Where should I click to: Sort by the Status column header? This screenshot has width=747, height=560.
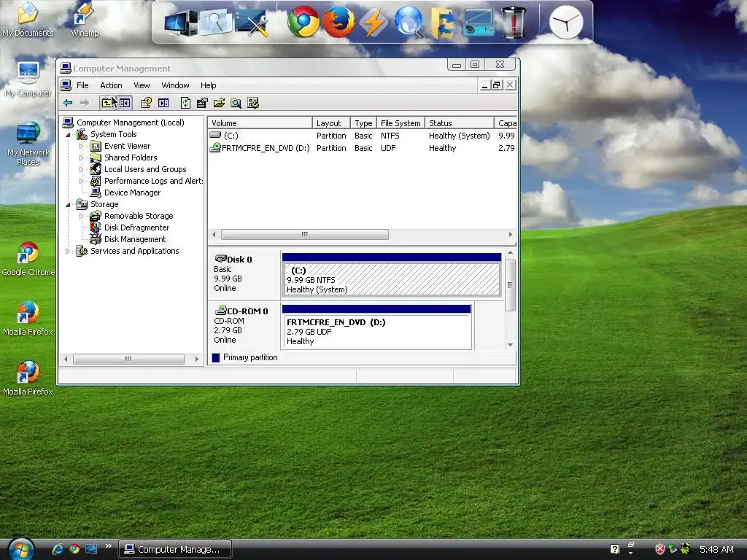pos(460,122)
